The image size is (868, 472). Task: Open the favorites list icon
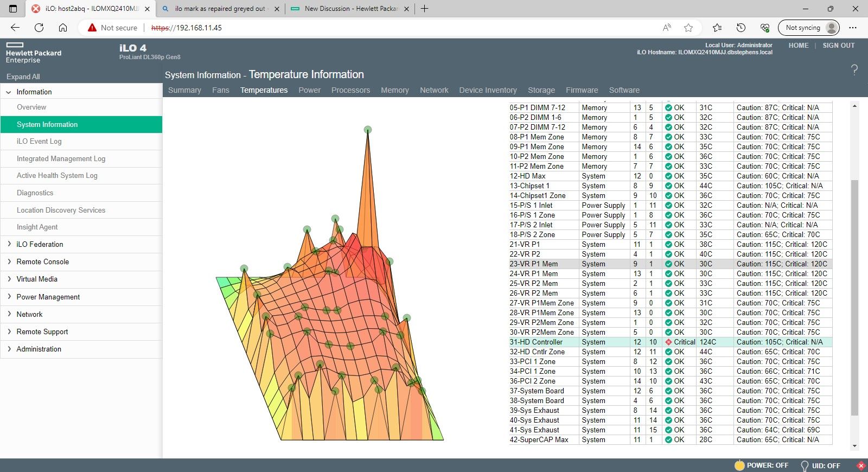[717, 28]
